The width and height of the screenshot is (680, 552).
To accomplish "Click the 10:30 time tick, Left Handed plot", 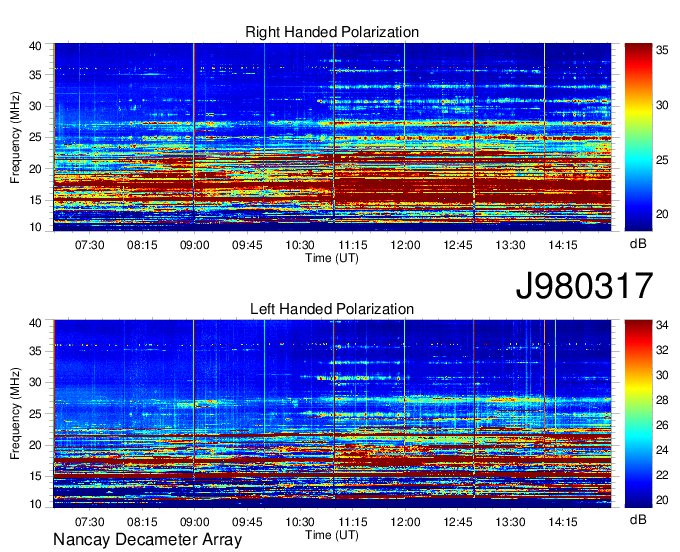I will pos(300,522).
